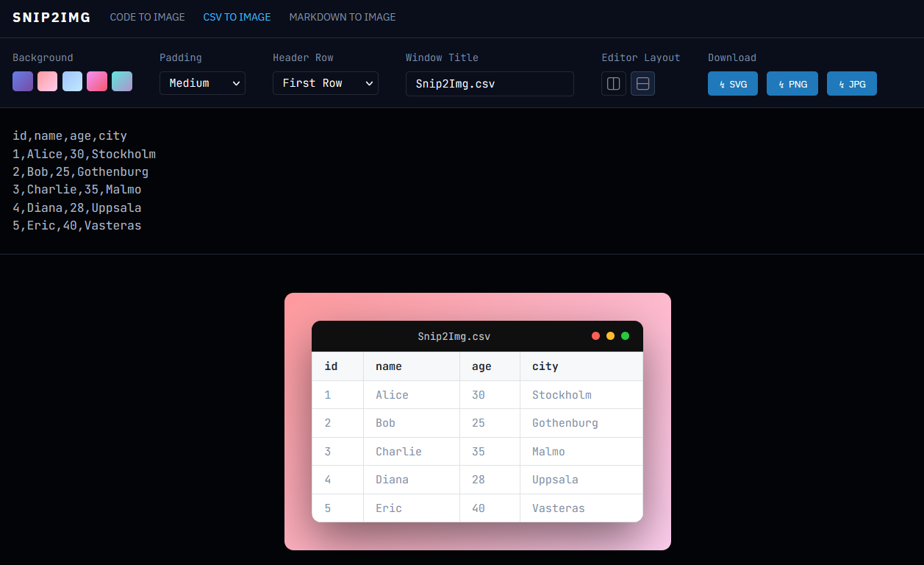Screen dimensions: 924x565
Task: Download the image as JPG
Action: 851,84
